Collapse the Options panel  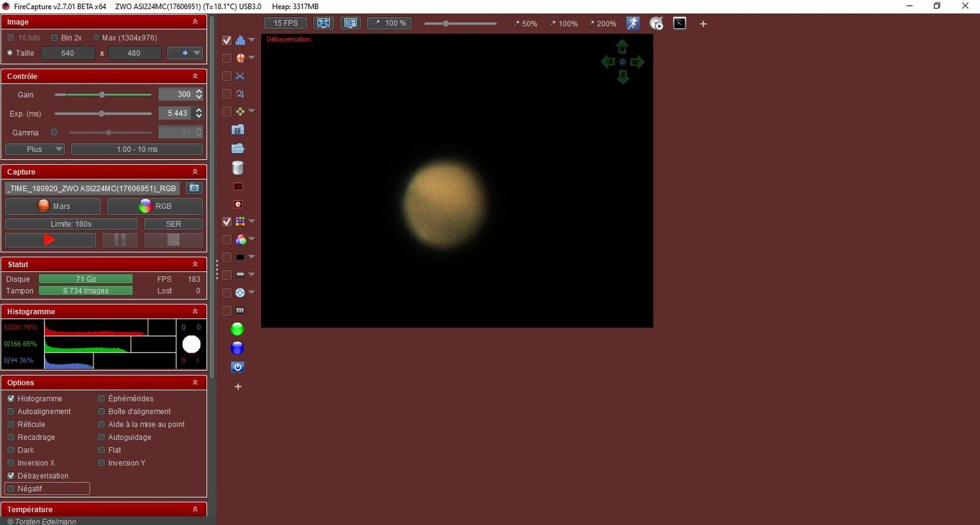(195, 382)
